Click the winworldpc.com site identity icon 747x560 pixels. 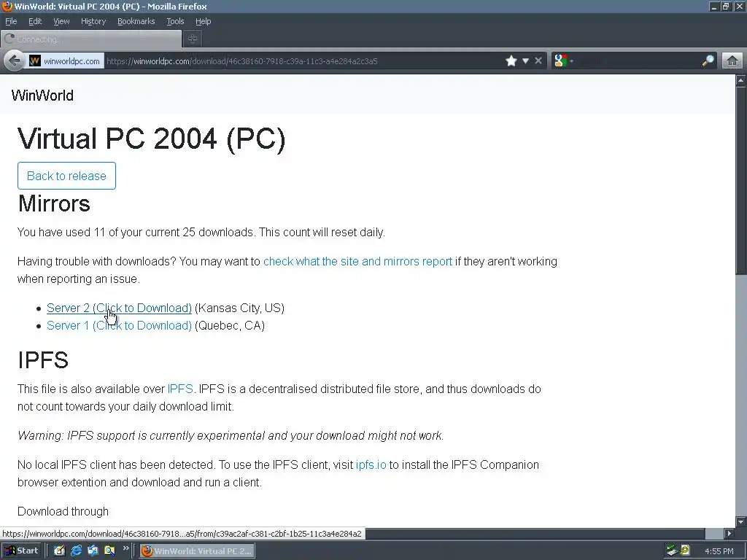(35, 61)
